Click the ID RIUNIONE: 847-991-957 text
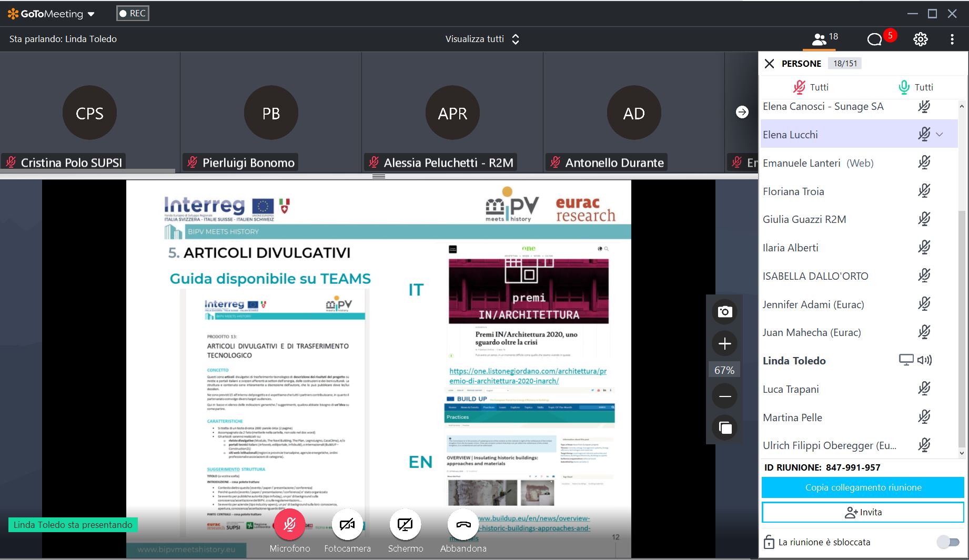Screen dimensions: 969x560 click(822, 467)
